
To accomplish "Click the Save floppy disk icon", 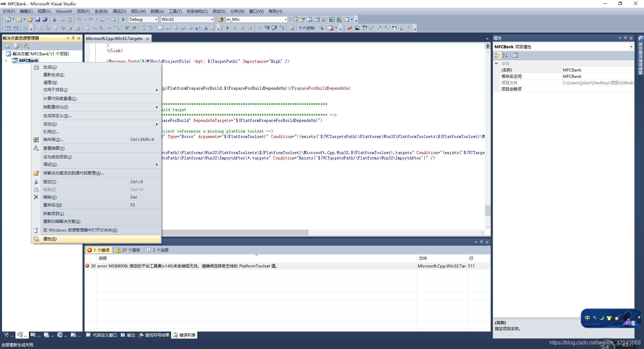I will coord(38,19).
